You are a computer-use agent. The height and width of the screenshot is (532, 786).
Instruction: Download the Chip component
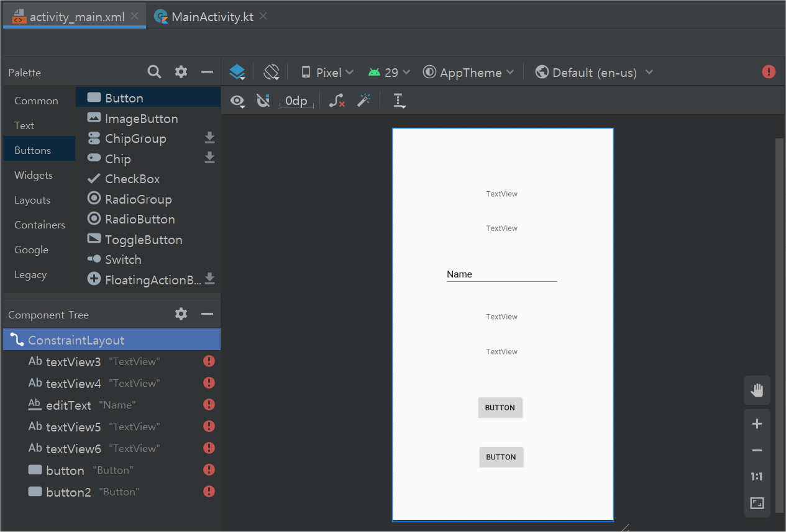click(x=210, y=158)
